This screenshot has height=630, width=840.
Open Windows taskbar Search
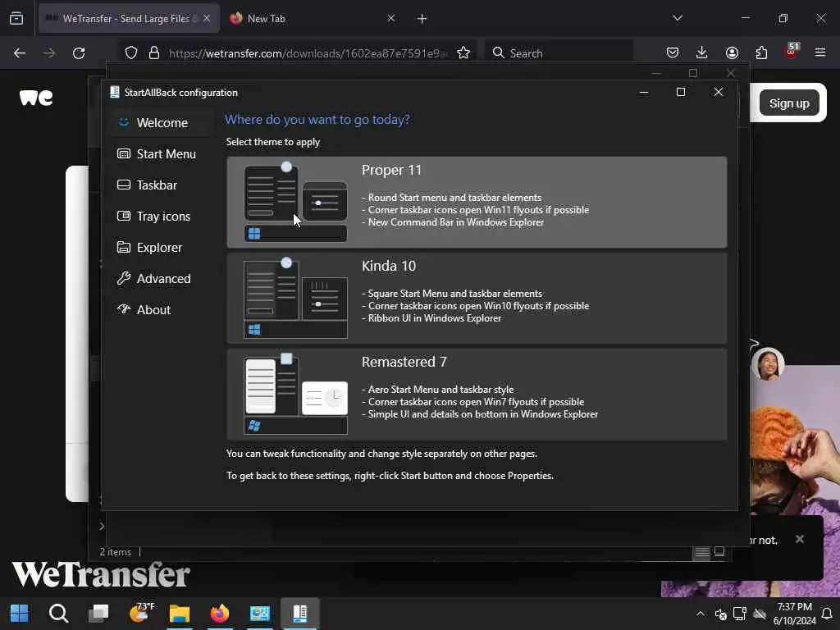point(58,614)
